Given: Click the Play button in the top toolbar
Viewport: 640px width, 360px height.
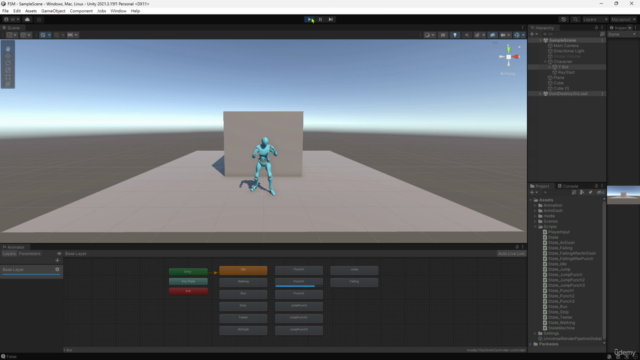Looking at the screenshot, I should [310, 19].
